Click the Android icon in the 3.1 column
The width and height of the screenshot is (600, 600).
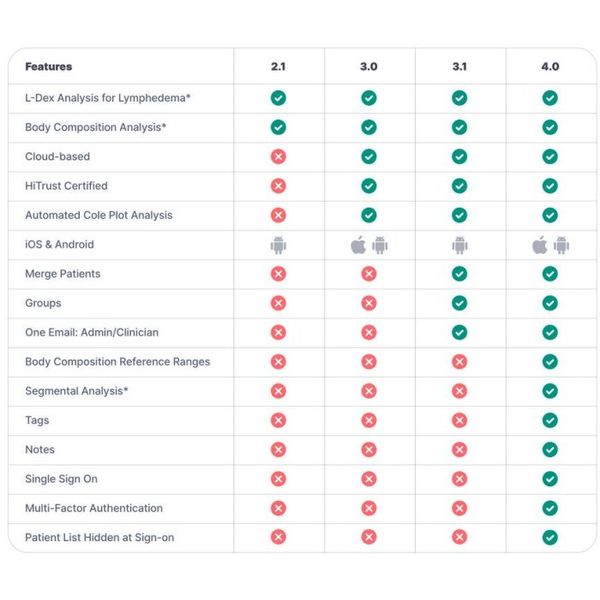click(459, 245)
